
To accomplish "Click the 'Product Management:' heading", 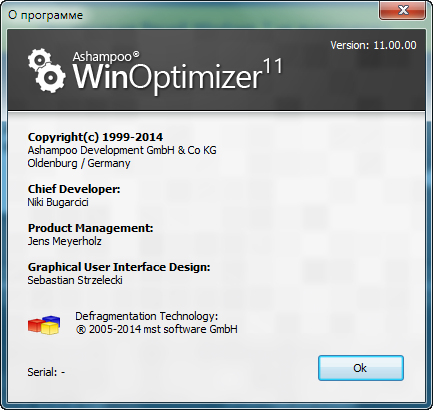I will 90,228.
